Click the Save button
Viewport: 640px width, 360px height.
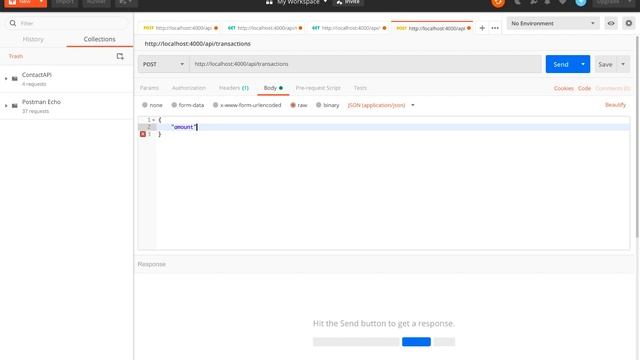point(605,64)
